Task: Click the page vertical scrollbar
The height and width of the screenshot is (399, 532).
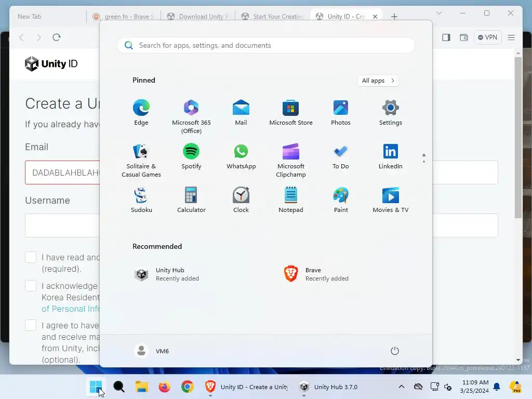Action: pos(518,137)
